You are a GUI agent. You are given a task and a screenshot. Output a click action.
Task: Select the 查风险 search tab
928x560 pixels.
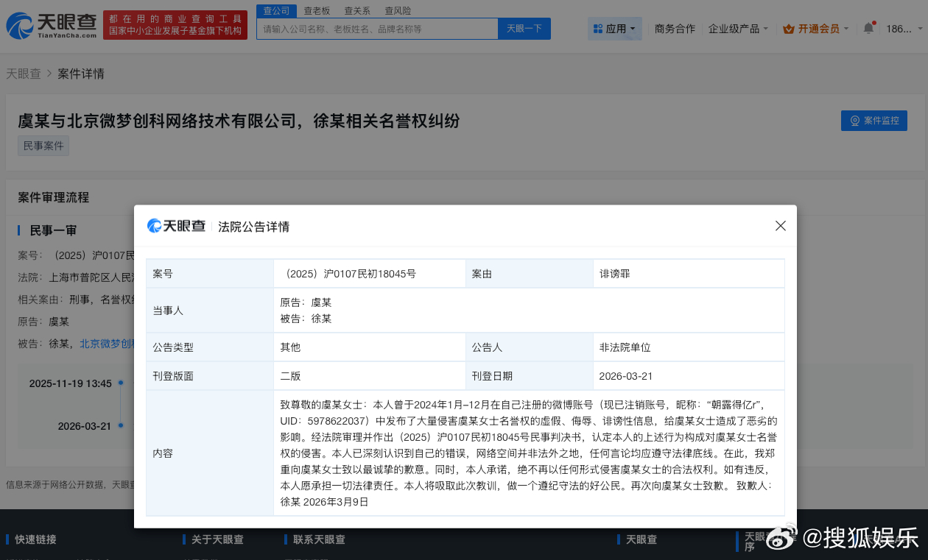tap(398, 10)
